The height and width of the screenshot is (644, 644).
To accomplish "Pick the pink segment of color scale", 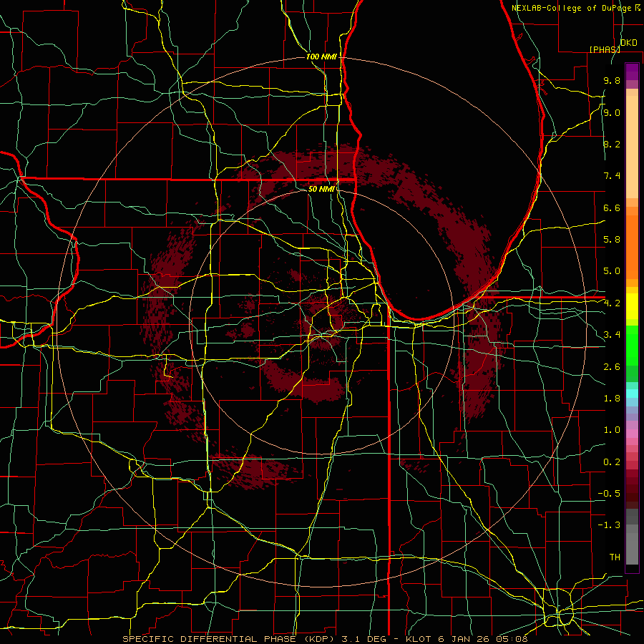I will 632,434.
